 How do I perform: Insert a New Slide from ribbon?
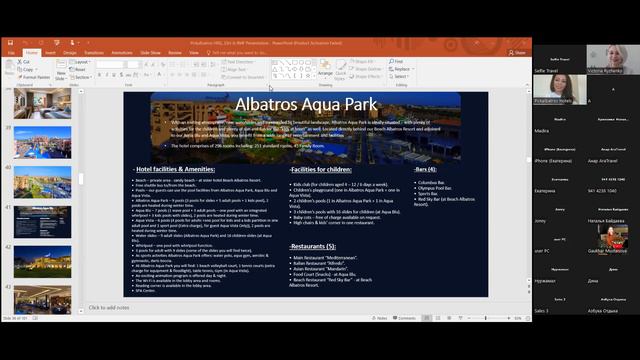pyautogui.click(x=61, y=70)
